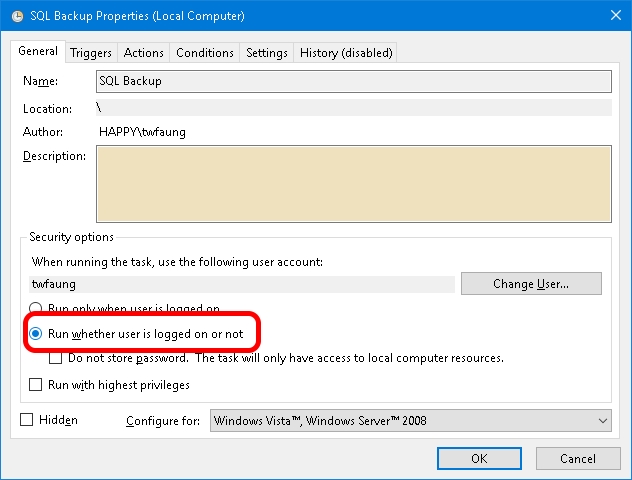Switch to the General tab
Screen dimensions: 632x480
coord(38,51)
